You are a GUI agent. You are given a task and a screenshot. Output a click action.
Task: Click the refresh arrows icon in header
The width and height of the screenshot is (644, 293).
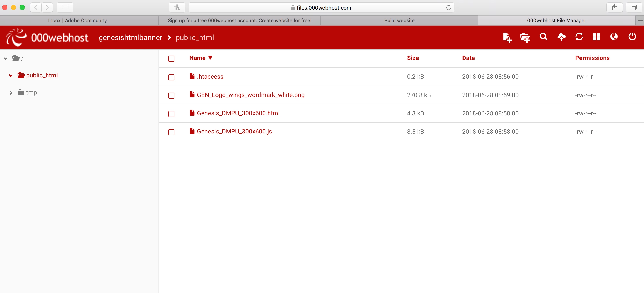[x=579, y=37]
